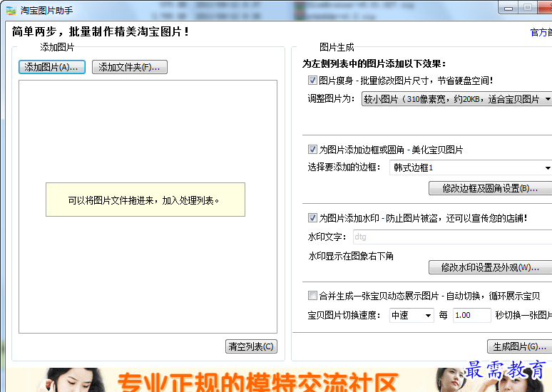
Task: Click the 1.00 seconds interval field
Action: [x=471, y=315]
